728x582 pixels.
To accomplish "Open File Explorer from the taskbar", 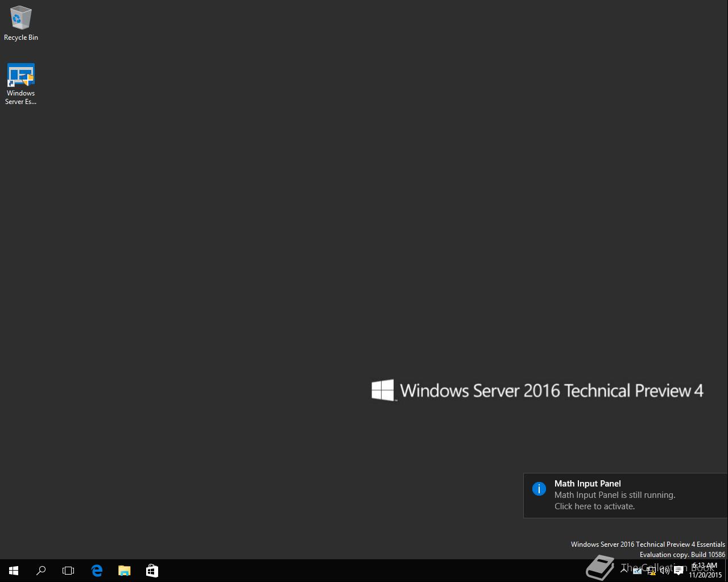I will (124, 571).
